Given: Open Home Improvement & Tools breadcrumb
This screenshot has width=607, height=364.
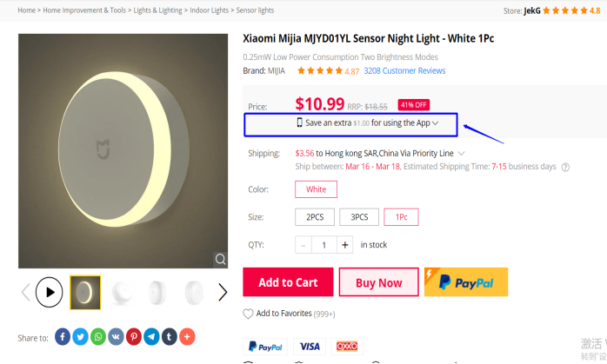Looking at the screenshot, I should click(84, 10).
